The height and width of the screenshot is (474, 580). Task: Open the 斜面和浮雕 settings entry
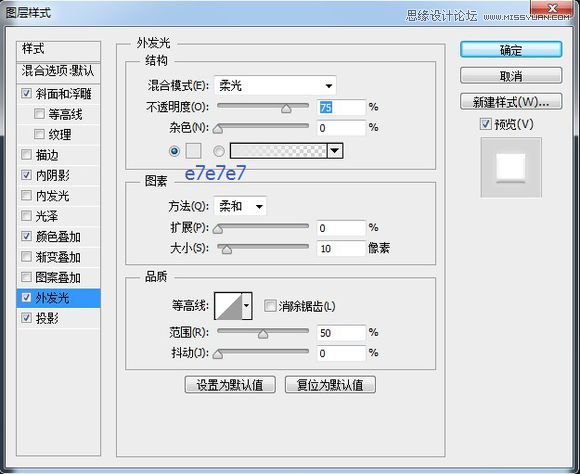(x=64, y=93)
